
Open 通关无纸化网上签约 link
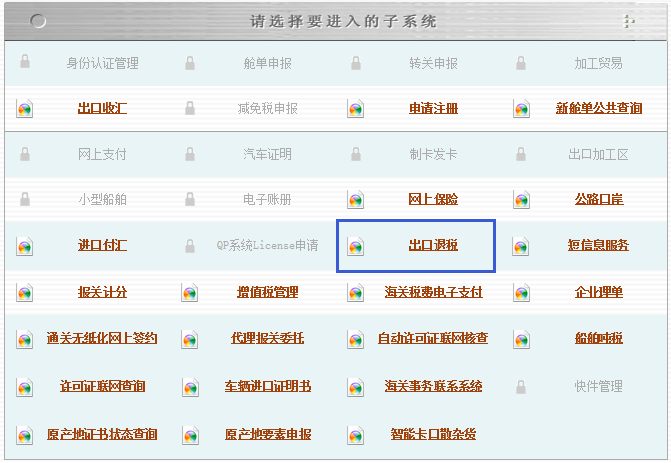click(102, 338)
